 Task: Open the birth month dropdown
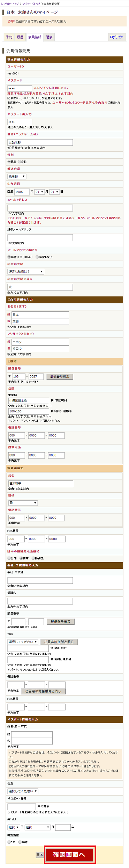[x=39, y=192]
